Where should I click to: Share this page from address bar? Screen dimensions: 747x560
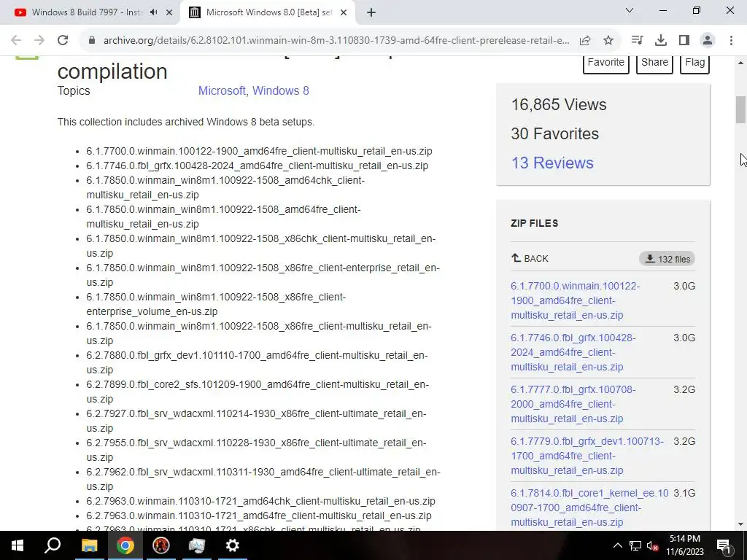pyautogui.click(x=585, y=41)
